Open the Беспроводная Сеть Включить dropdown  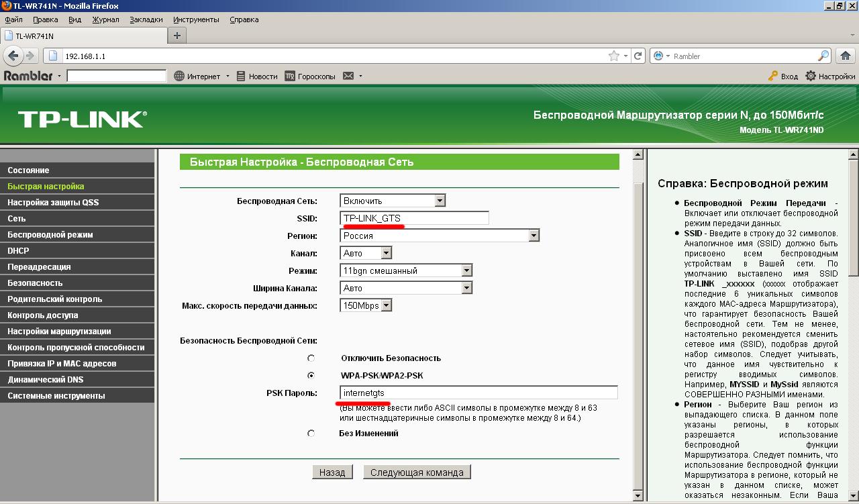coord(393,201)
